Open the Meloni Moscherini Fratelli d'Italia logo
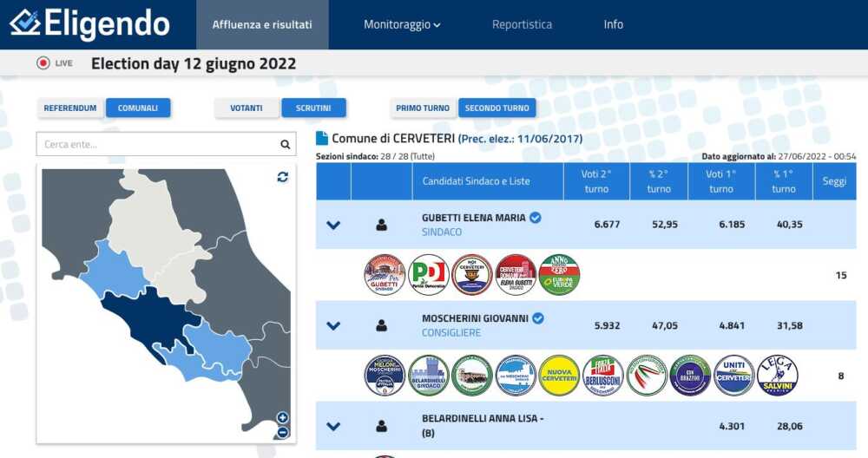 [385, 376]
